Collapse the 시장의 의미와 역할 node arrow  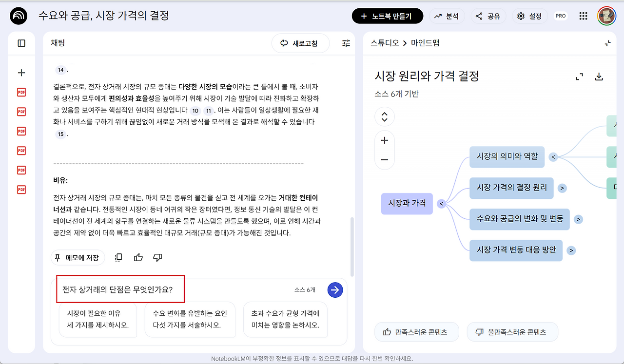coord(553,157)
